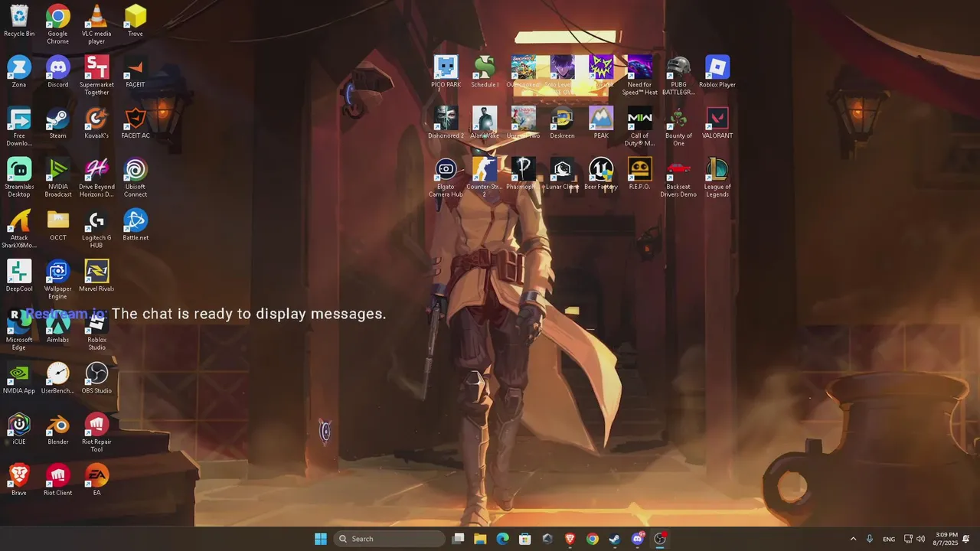Screen dimensions: 980x551
Task: Open the ENG language switcher
Action: coord(889,539)
